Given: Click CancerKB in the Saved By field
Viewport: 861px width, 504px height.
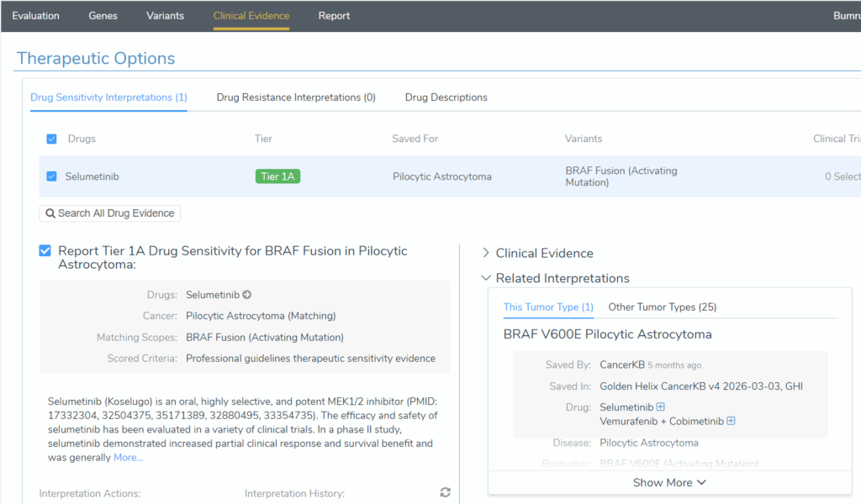Looking at the screenshot, I should [622, 365].
